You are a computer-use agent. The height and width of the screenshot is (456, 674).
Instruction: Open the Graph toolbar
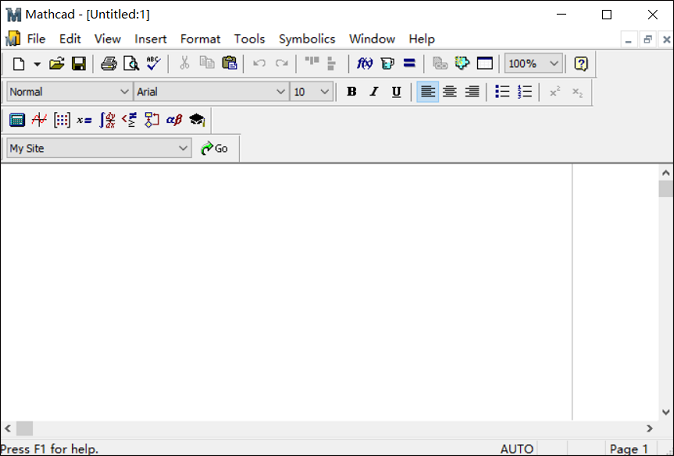[39, 120]
